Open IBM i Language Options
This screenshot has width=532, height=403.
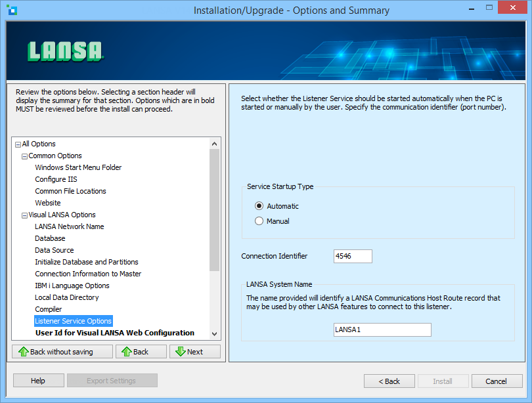pos(72,286)
